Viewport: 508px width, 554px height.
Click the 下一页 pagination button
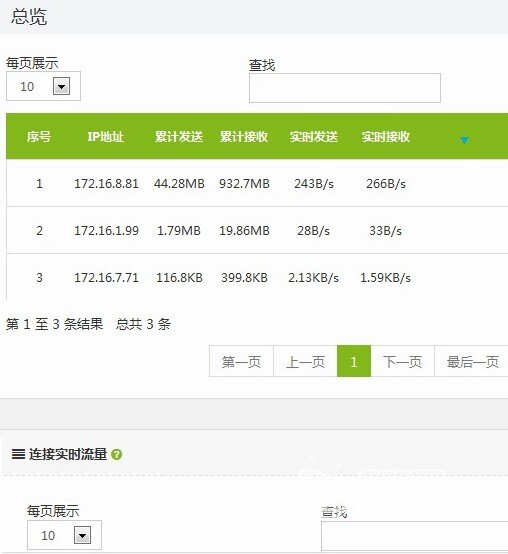coord(402,361)
